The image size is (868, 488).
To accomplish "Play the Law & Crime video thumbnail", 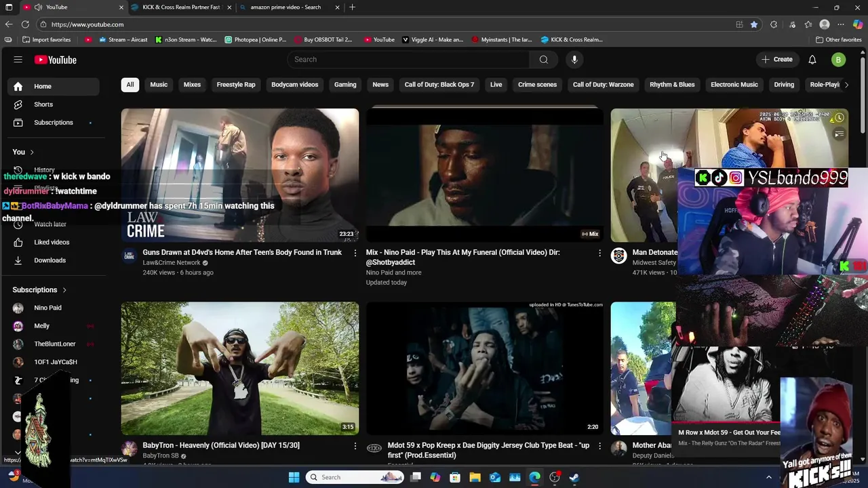I will (x=240, y=175).
